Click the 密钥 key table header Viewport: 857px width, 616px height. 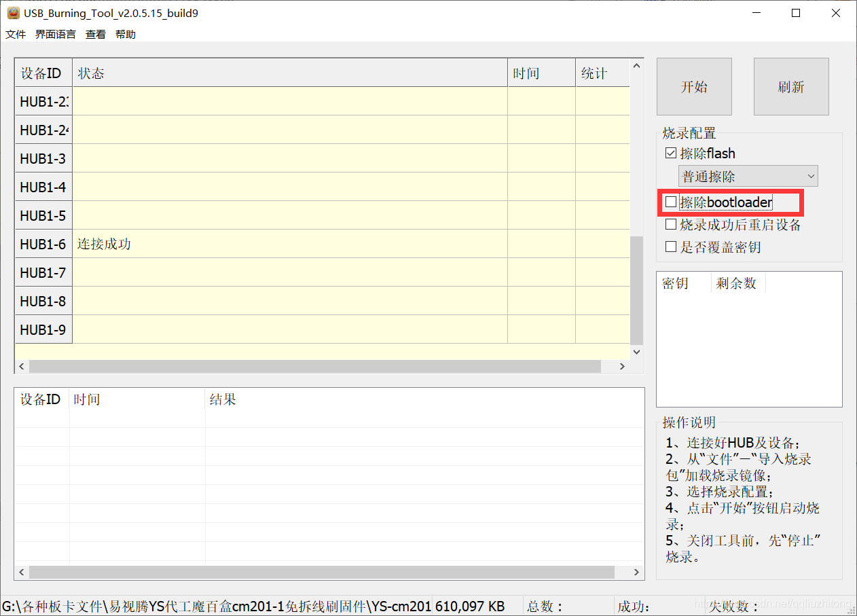(x=676, y=283)
